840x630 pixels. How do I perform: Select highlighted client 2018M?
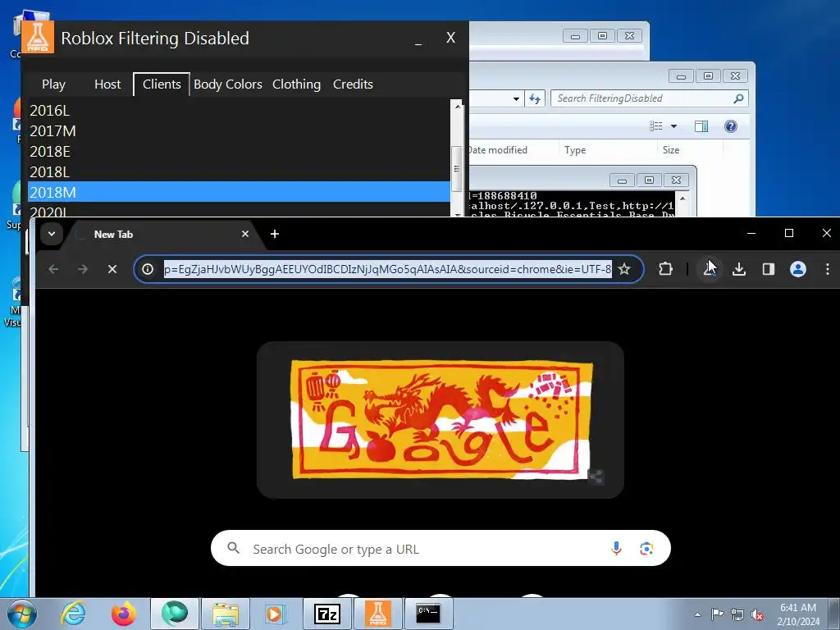[239, 192]
